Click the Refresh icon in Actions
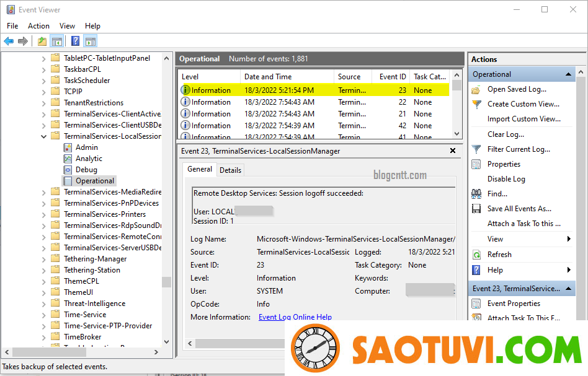 pyautogui.click(x=476, y=255)
